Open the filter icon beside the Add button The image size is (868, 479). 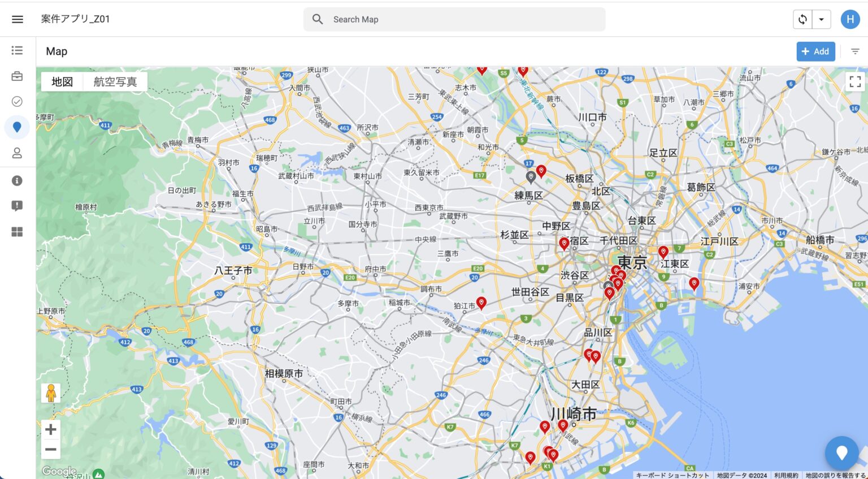(855, 51)
